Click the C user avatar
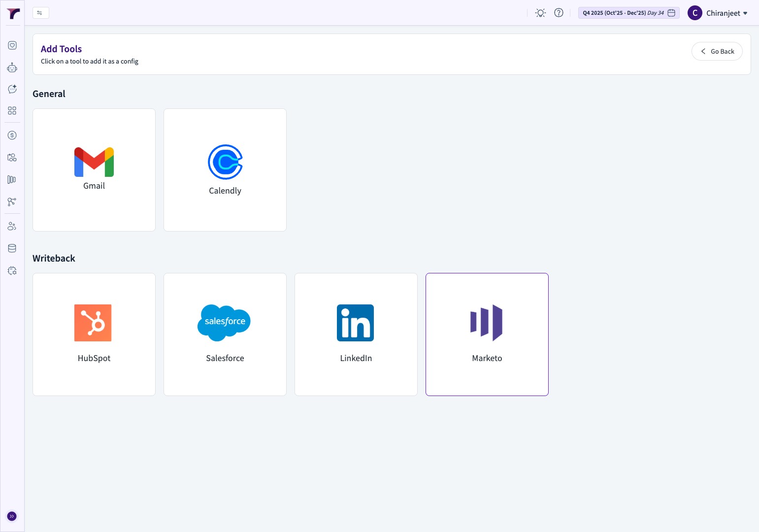 pyautogui.click(x=695, y=13)
